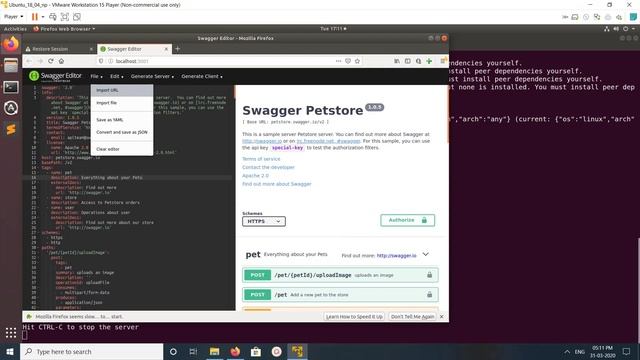The width and height of the screenshot is (640, 360).
Task: Go to the Firefox home page
Action: point(61,61)
